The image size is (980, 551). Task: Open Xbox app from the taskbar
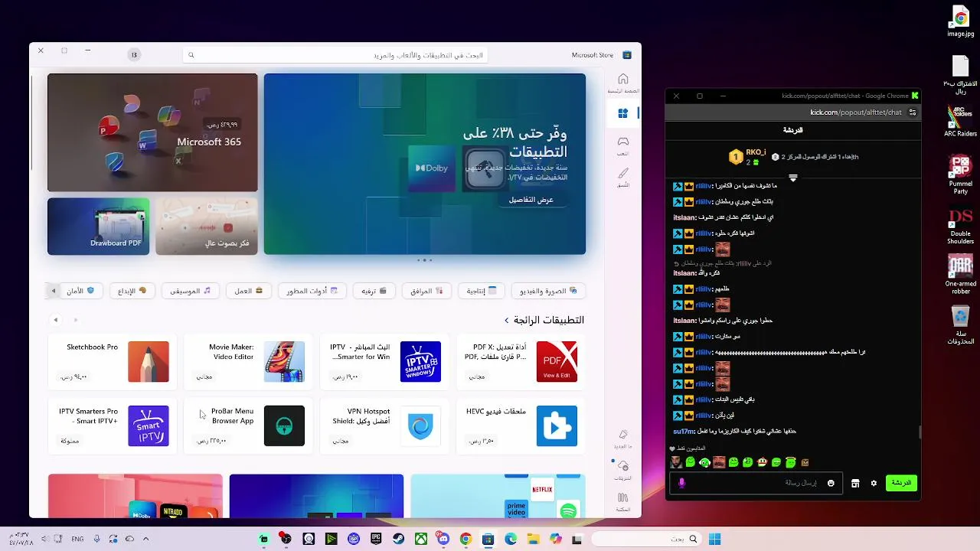click(421, 540)
